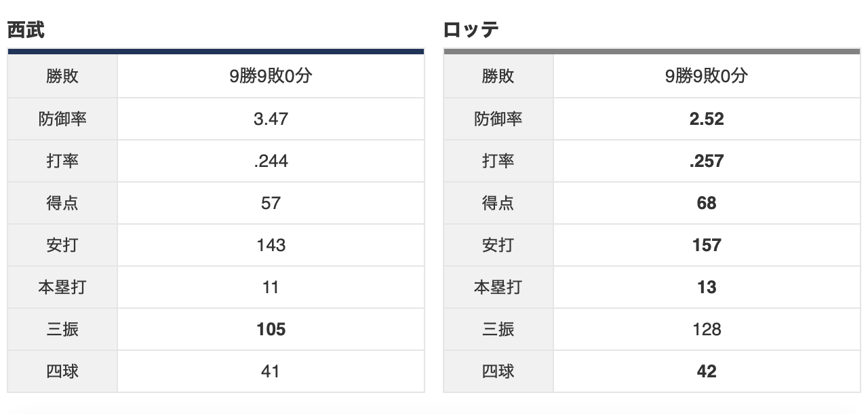
Task: Click the ロッテ team heading
Action: pos(471,31)
